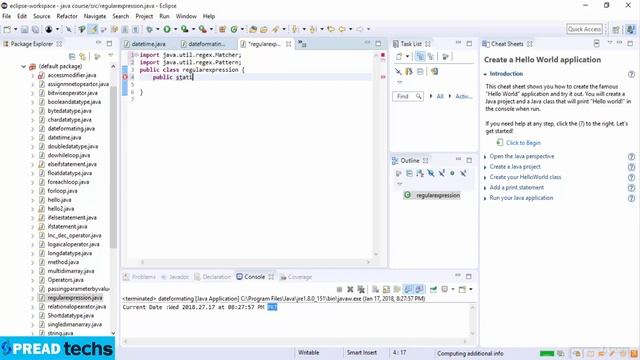This screenshot has height=360, width=640.
Task: Click the Console horizontal scrollbar
Action: point(296,341)
